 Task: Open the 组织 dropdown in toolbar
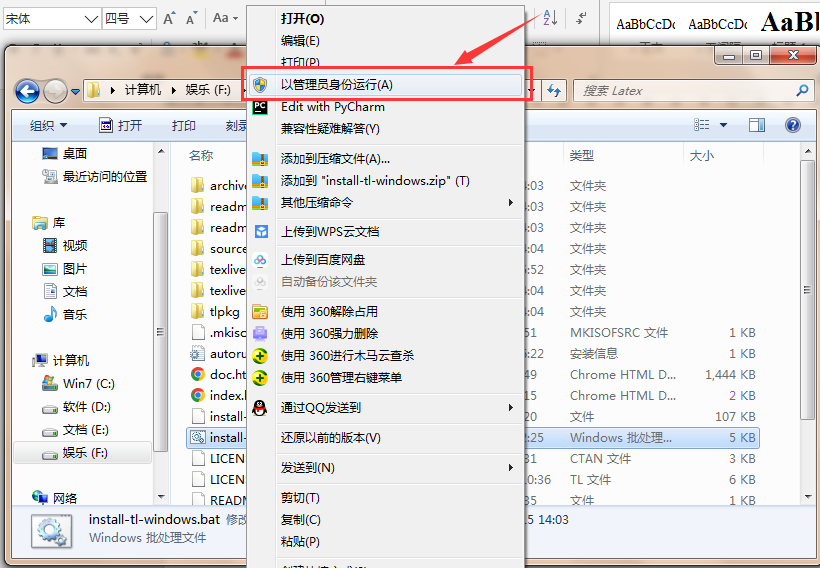(x=49, y=126)
